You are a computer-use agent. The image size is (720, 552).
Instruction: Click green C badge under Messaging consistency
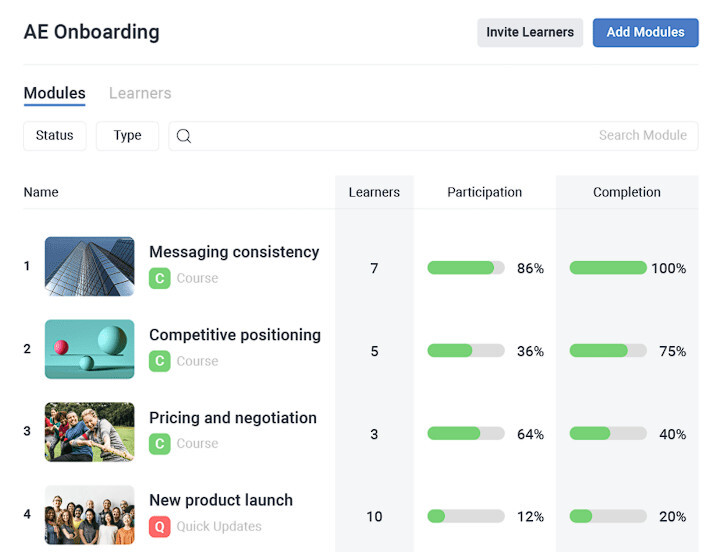point(159,279)
